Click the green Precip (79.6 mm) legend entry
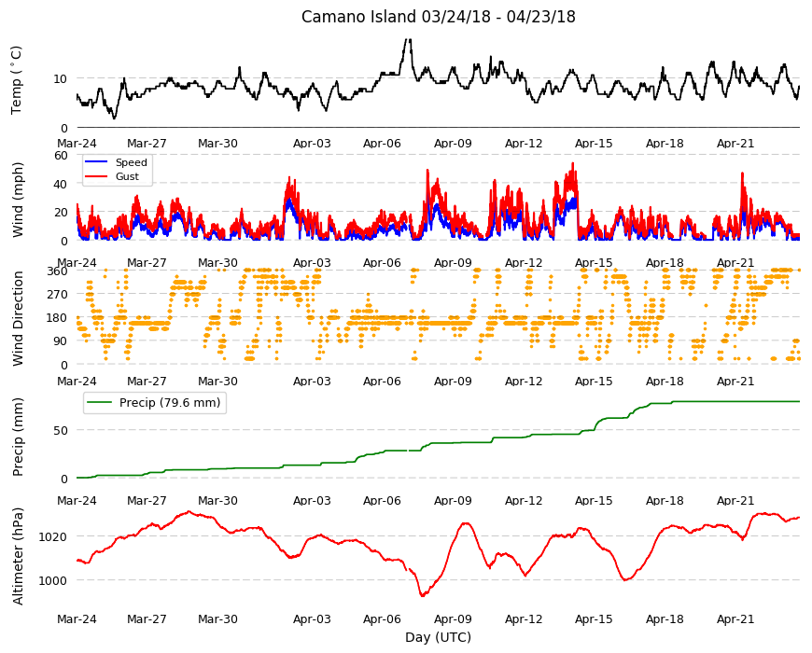Viewport: 812px width, 653px height. [x=154, y=403]
